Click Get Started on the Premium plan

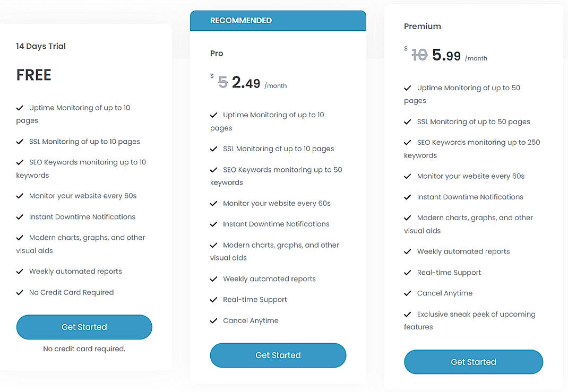(473, 362)
